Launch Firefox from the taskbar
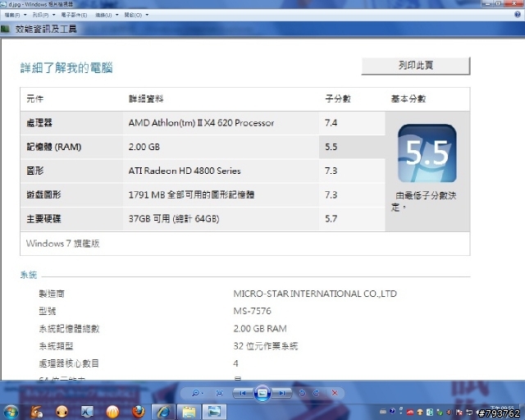The width and height of the screenshot is (525, 420). [138, 412]
